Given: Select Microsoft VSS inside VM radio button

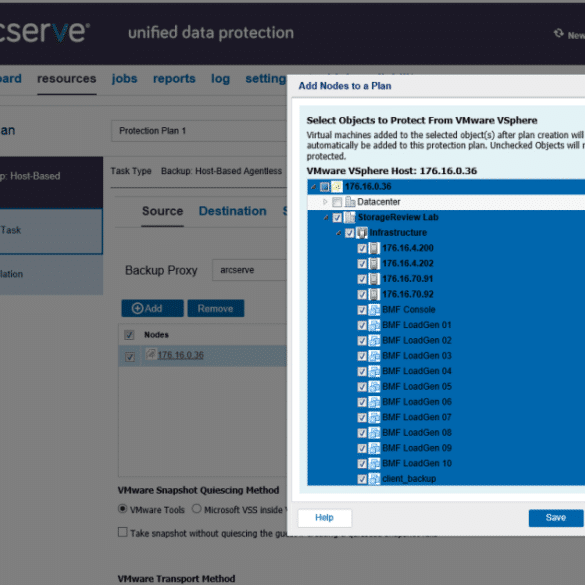Looking at the screenshot, I should 197,509.
